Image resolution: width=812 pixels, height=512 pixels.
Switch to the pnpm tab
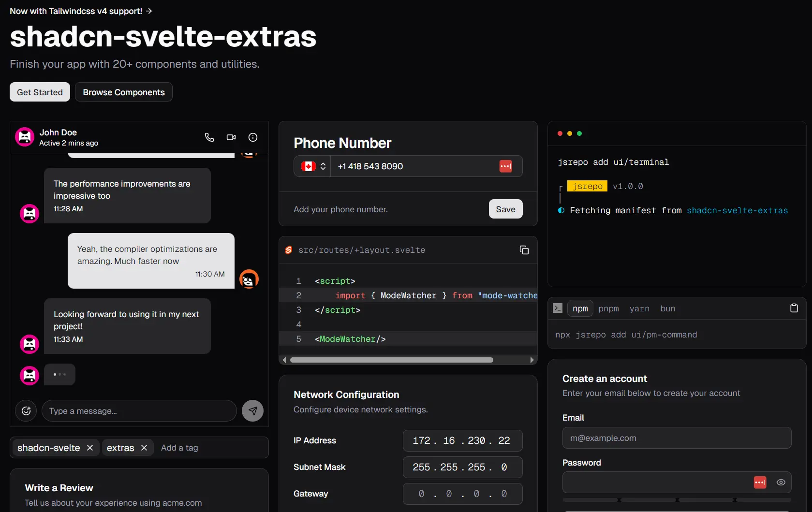(608, 308)
